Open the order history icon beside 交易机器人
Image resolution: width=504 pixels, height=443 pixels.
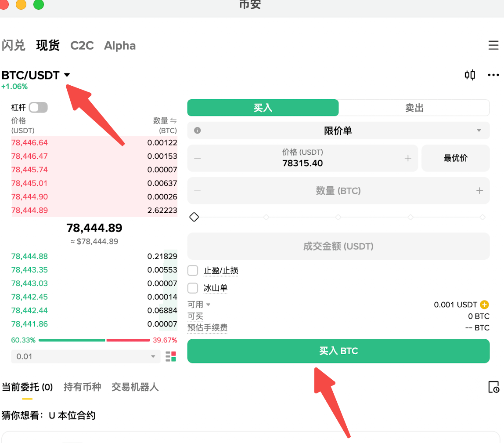tap(493, 387)
